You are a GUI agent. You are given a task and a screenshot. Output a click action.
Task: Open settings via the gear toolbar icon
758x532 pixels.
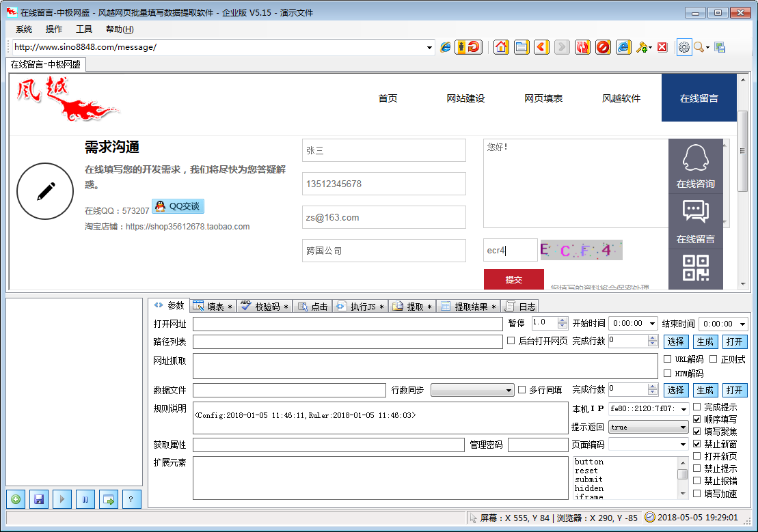pos(684,47)
